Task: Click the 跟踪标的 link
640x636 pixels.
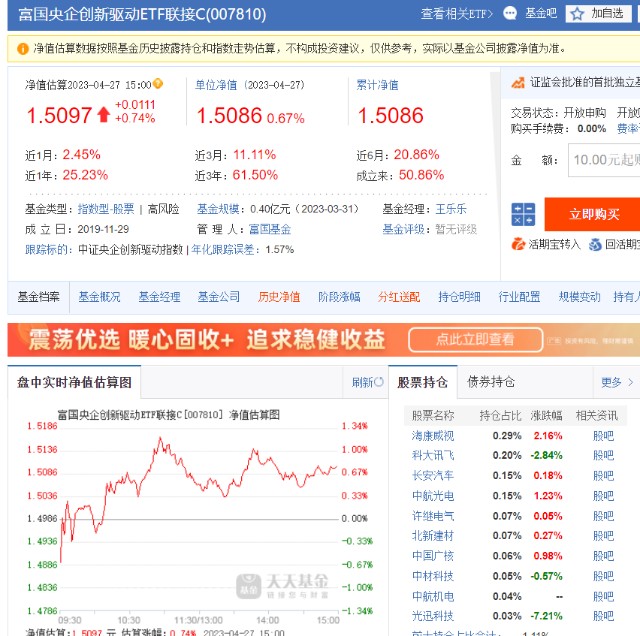Action: point(46,249)
